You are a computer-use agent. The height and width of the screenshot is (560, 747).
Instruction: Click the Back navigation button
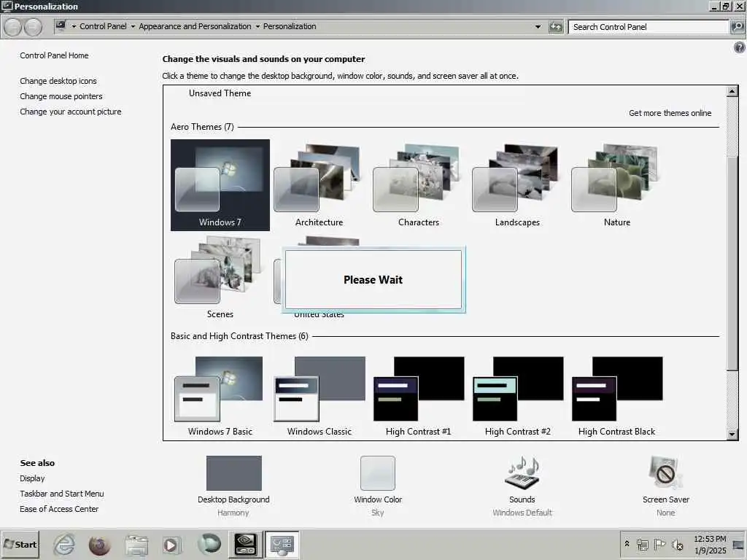click(13, 27)
